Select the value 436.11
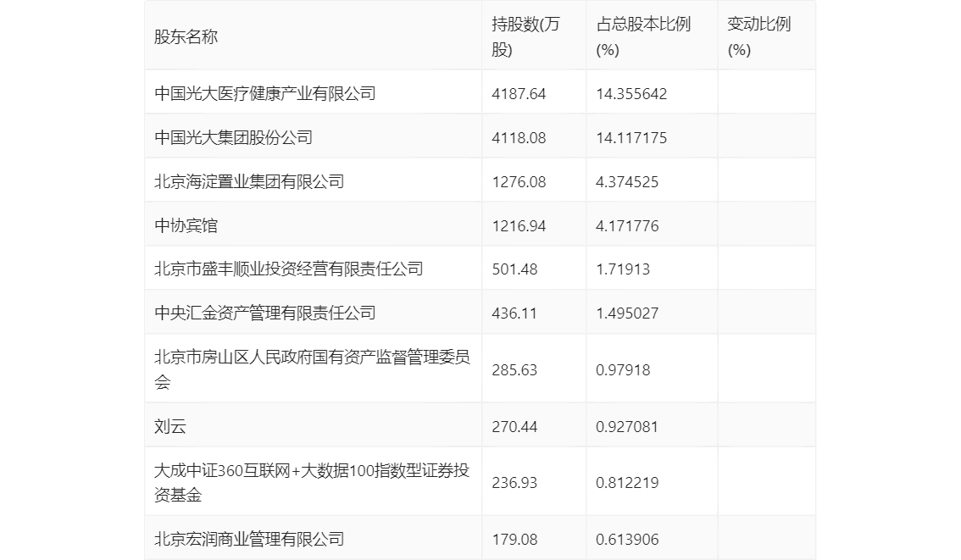This screenshot has width=961, height=560. click(x=514, y=313)
